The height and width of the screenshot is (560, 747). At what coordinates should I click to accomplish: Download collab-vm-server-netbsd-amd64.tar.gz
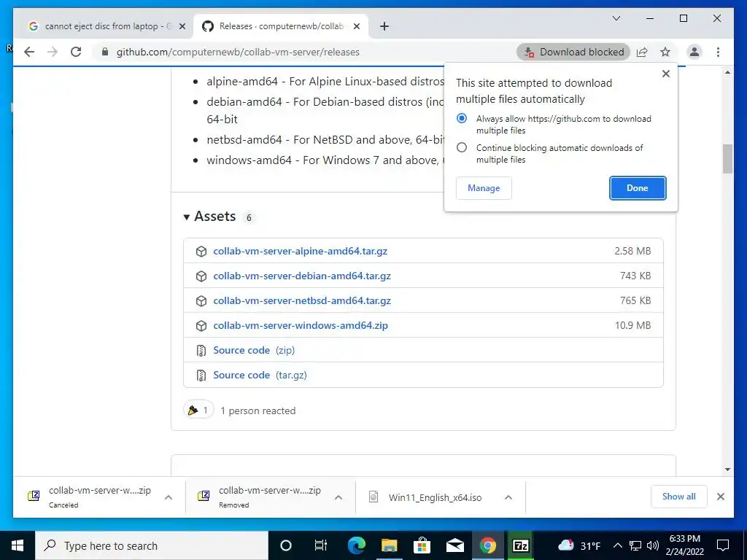click(x=302, y=300)
